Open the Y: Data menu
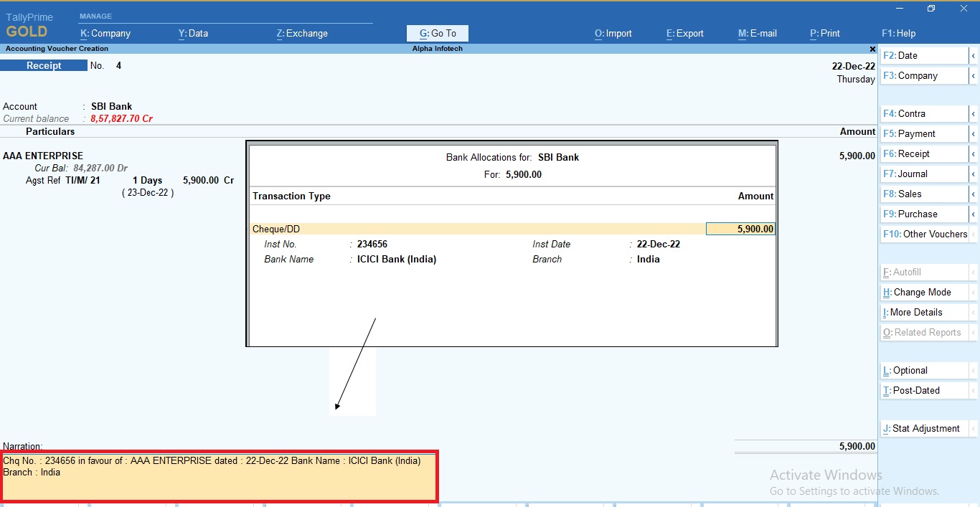This screenshot has height=507, width=980. tap(193, 33)
